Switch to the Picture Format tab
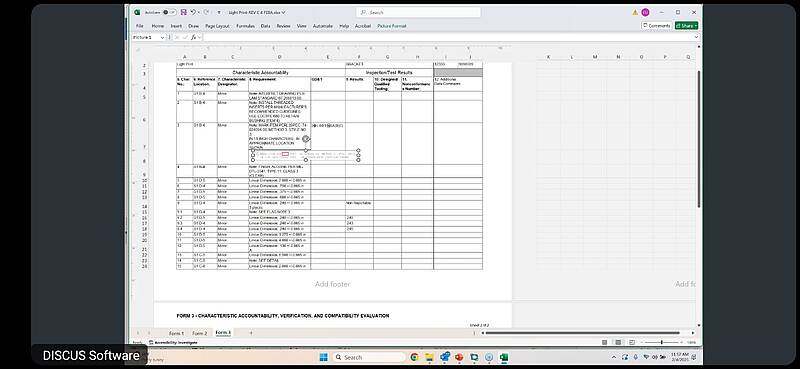Screen dimensions: 800x369 pyautogui.click(x=392, y=26)
